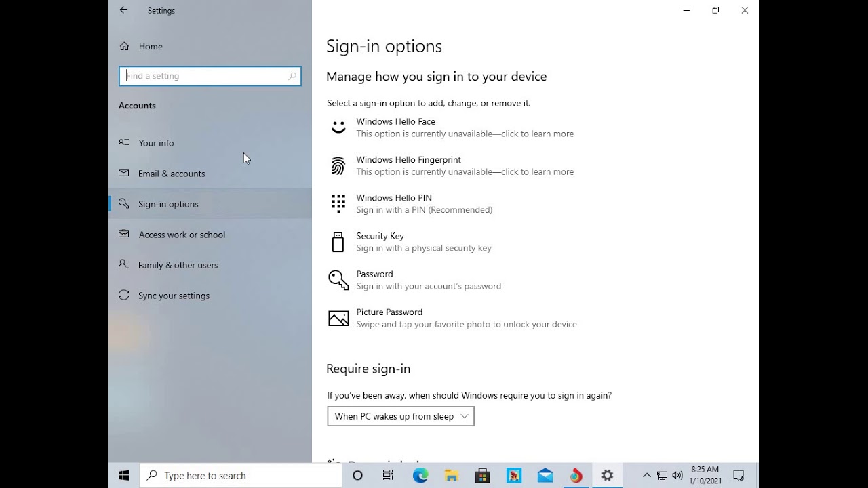Screen dimensions: 868x488
Task: Select Home in the Settings sidebar
Action: 210,46
